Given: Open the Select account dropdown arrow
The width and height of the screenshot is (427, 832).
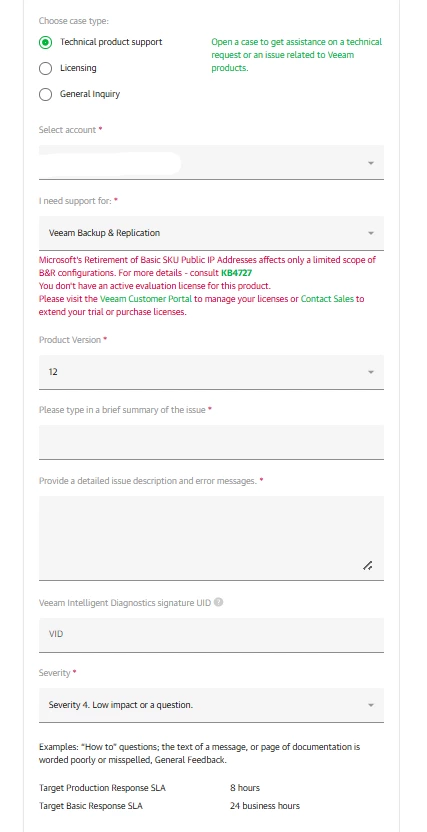Looking at the screenshot, I should [371, 163].
